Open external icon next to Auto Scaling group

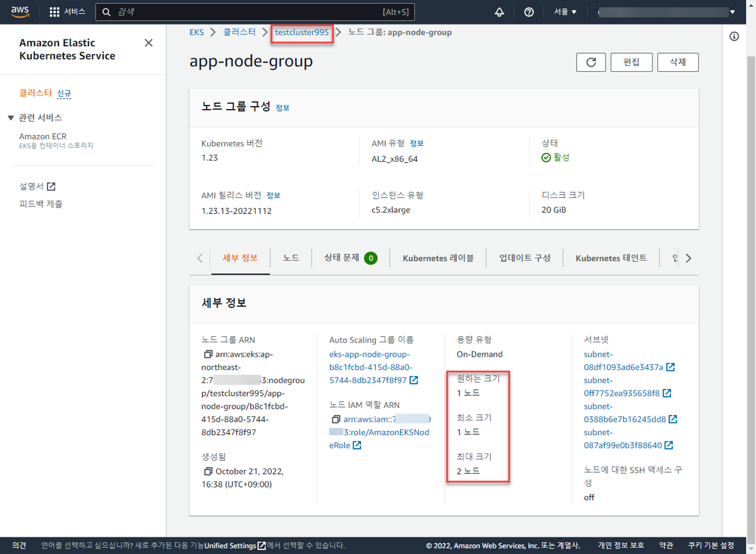pos(414,380)
